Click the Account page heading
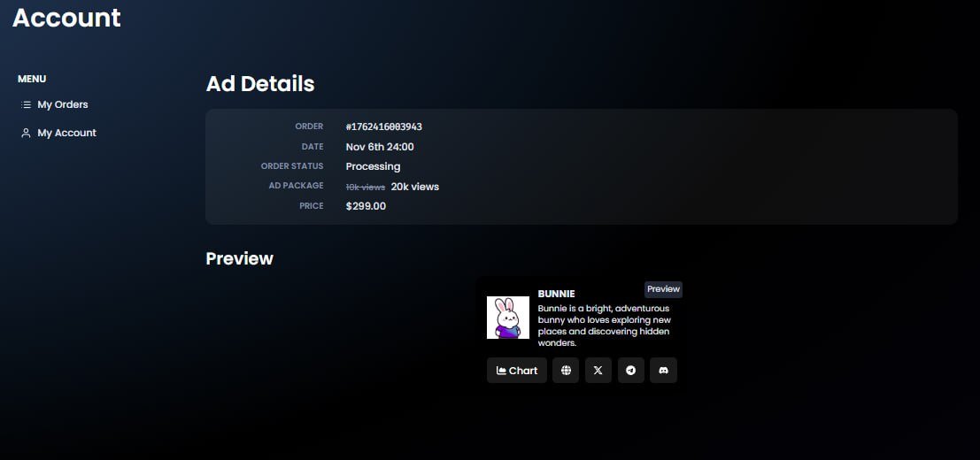The width and height of the screenshot is (980, 460). click(66, 18)
